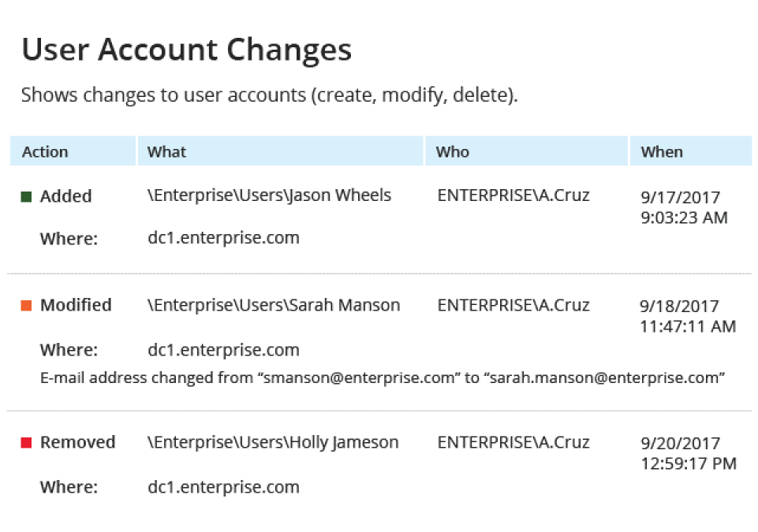Image resolution: width=758 pixels, height=532 pixels.
Task: Click the green Added status square
Action: pos(26,196)
